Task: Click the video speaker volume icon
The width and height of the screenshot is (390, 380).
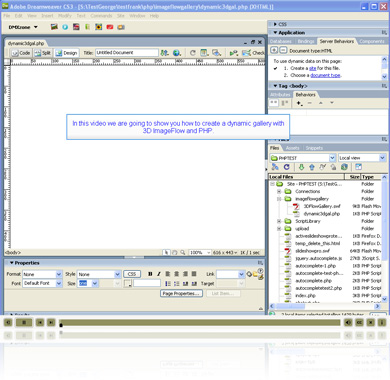Action: (x=348, y=322)
